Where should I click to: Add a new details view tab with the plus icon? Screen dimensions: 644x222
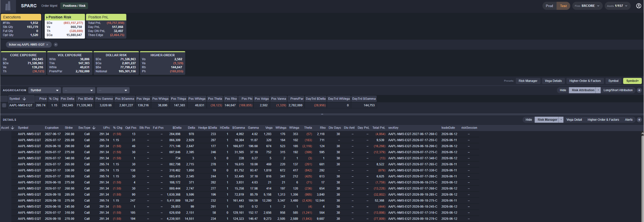click(639, 120)
